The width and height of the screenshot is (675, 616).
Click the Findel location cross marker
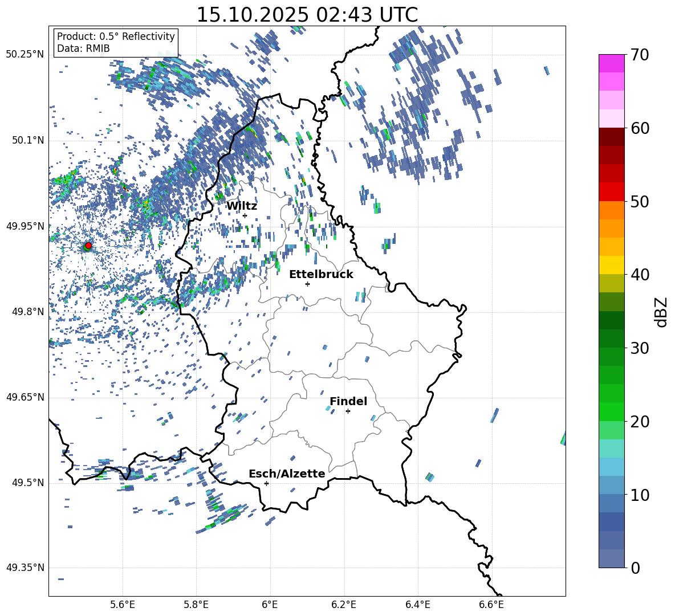click(348, 411)
